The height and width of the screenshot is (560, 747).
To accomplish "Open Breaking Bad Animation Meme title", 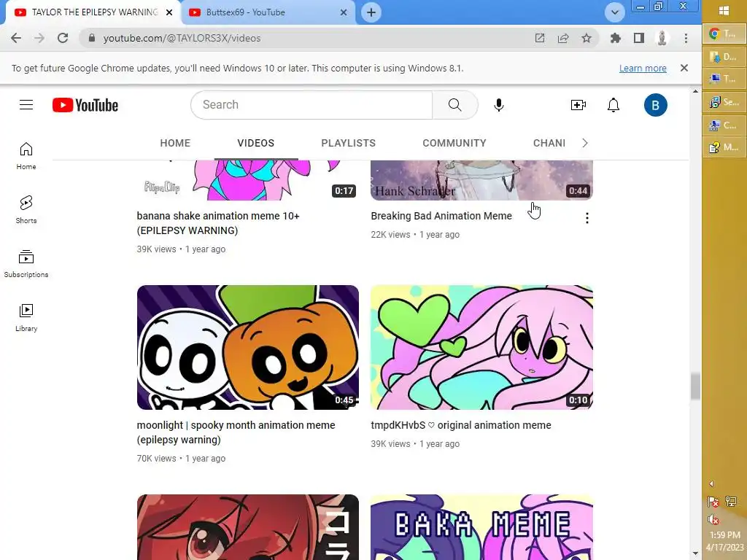I will 441,216.
